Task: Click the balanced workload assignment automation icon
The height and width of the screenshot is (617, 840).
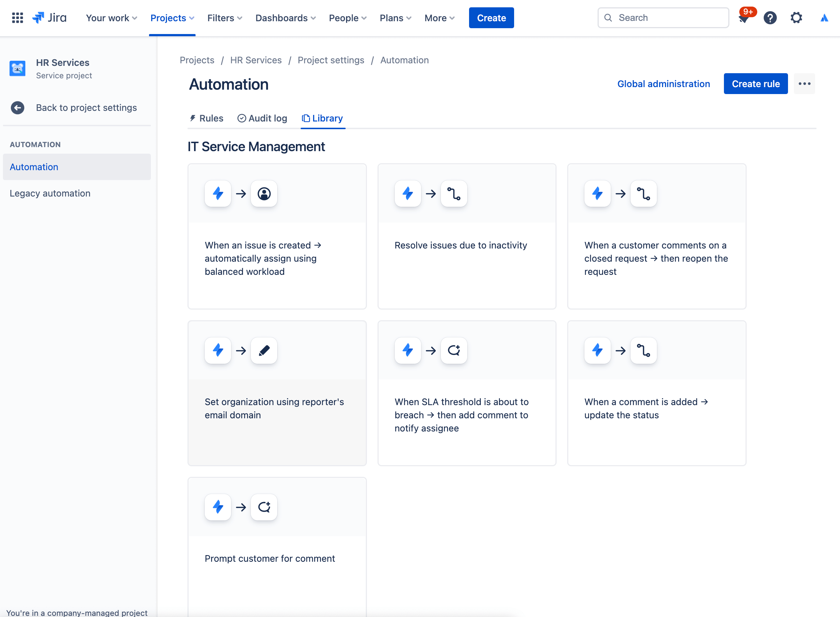Action: [264, 194]
